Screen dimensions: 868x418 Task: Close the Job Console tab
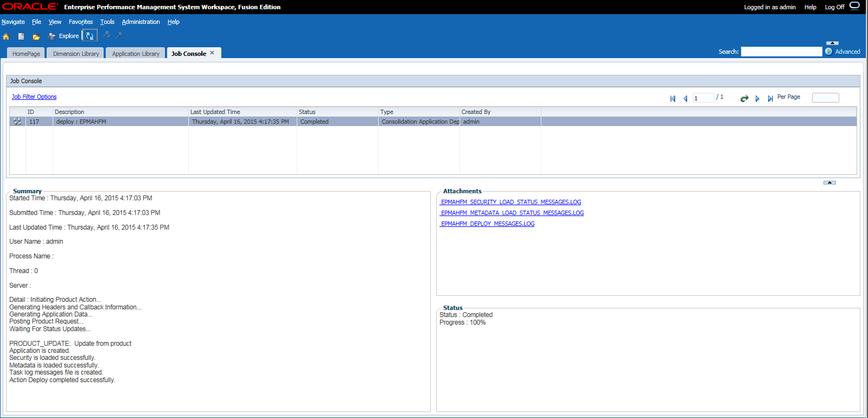212,53
